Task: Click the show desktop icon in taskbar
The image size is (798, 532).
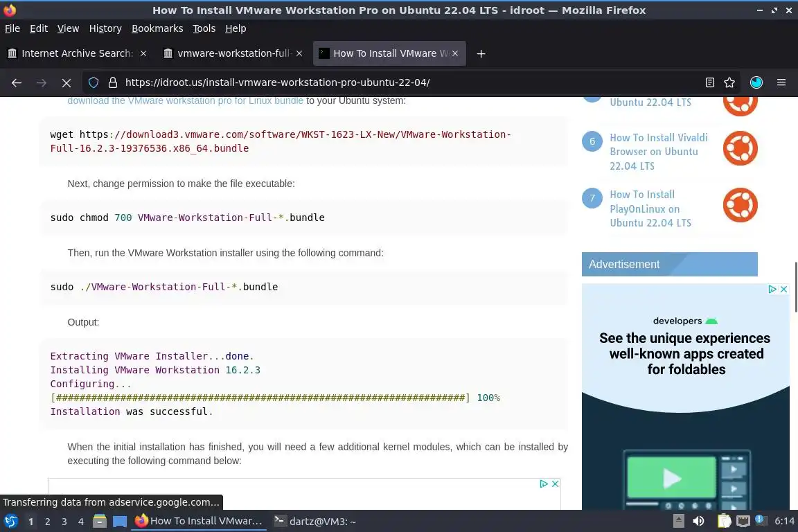Action: coord(120,522)
